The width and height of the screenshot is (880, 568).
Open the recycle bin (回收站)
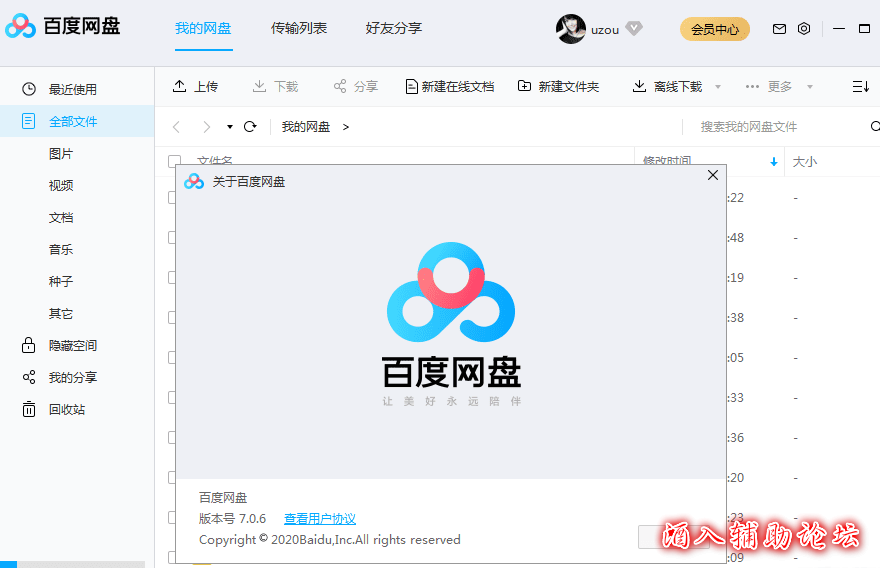(x=66, y=409)
